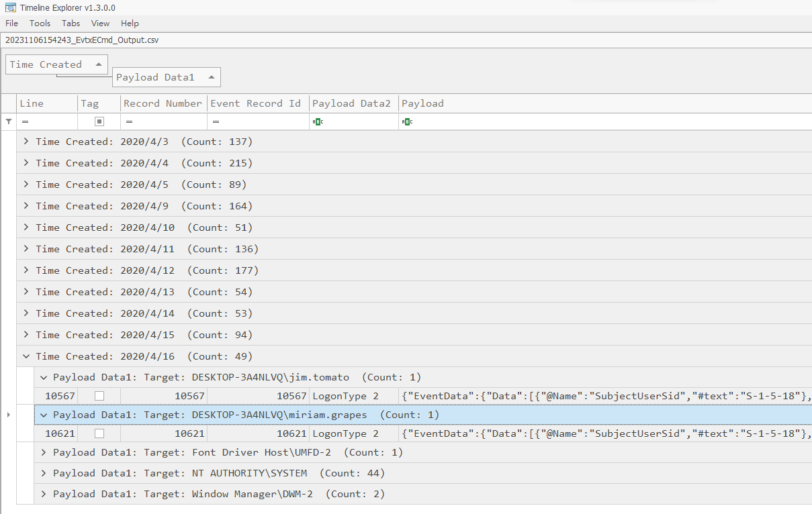Open the View menu
812x514 pixels.
100,23
